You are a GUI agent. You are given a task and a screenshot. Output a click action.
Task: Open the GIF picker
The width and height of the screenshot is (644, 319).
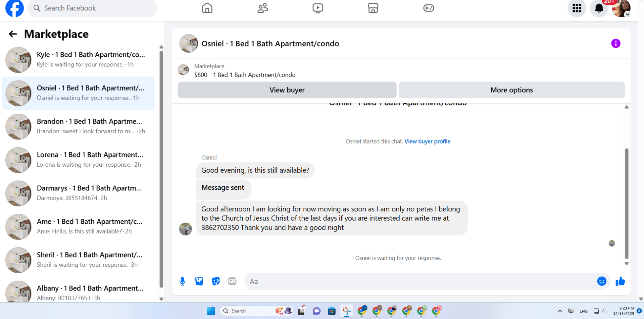(232, 281)
